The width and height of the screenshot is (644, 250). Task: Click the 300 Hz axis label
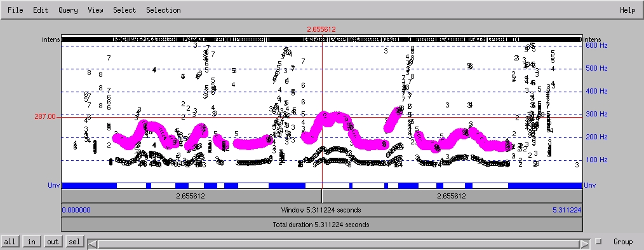coord(597,115)
